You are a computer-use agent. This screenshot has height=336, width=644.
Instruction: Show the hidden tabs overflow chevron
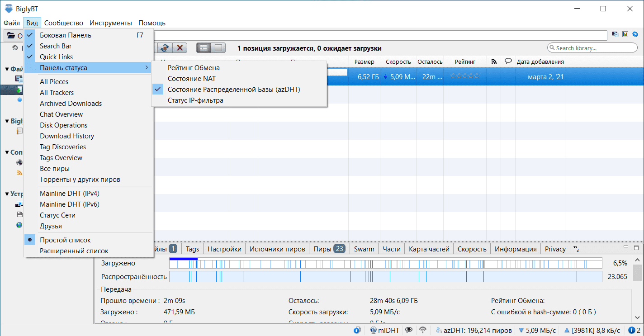(x=576, y=249)
